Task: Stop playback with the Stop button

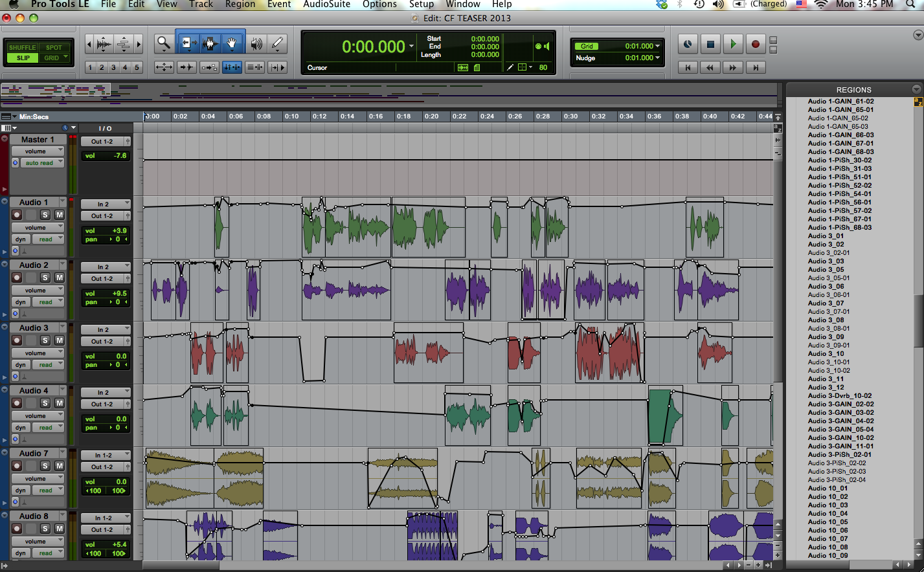Action: click(x=710, y=45)
